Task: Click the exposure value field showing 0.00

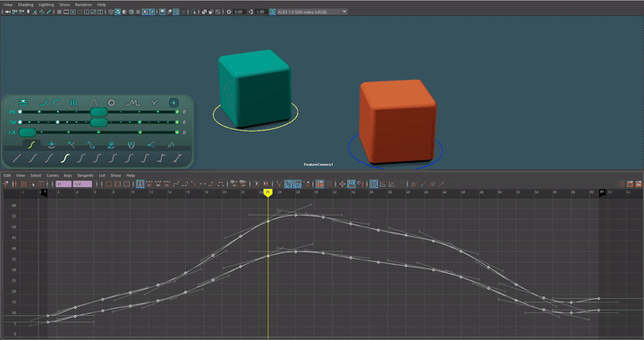Action: point(239,12)
